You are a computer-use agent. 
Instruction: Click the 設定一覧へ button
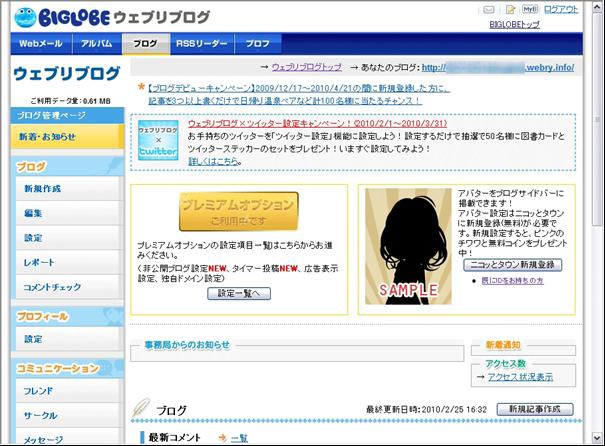click(239, 294)
